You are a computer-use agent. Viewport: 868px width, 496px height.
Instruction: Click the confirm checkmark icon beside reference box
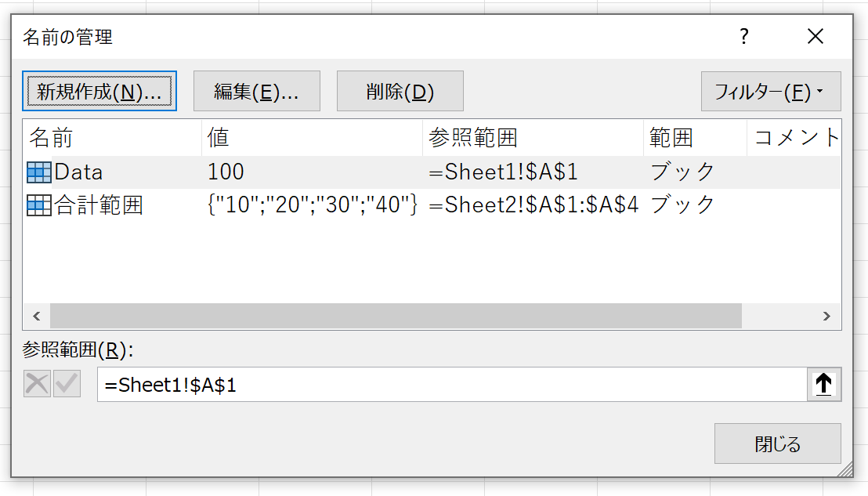(x=67, y=384)
